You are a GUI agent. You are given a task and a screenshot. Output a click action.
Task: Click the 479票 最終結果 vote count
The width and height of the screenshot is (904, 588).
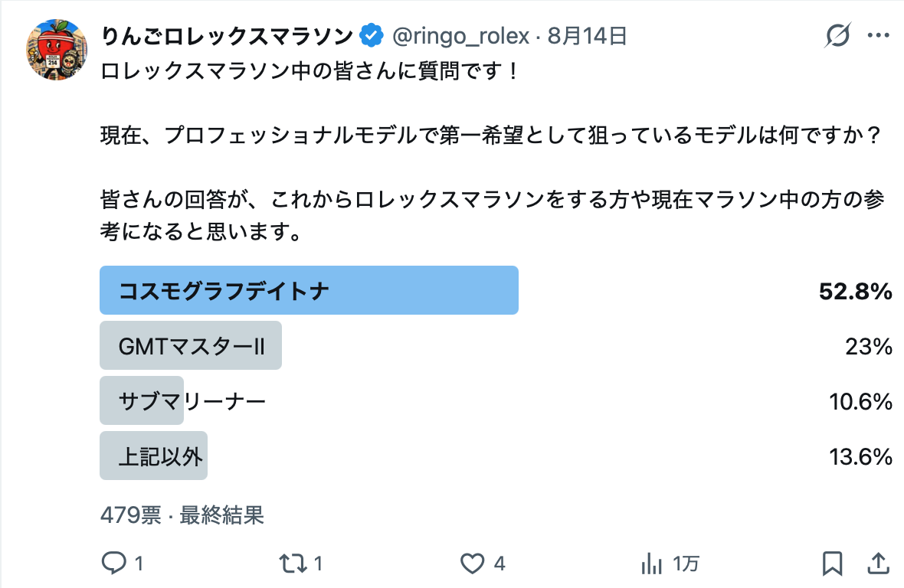coord(182,514)
